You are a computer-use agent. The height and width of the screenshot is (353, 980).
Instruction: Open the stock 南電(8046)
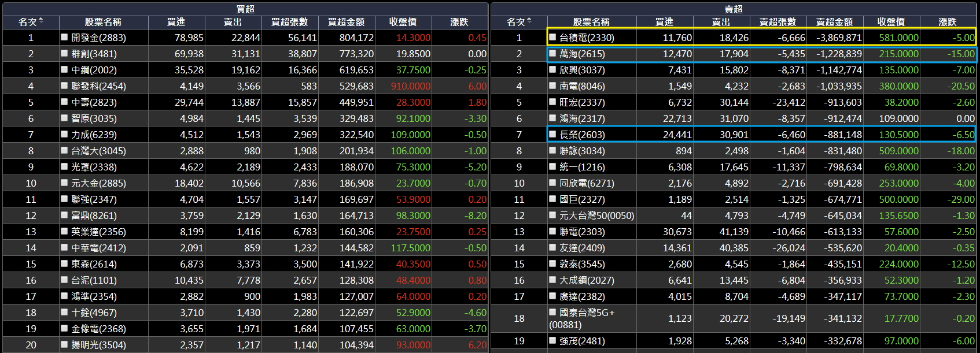click(582, 86)
